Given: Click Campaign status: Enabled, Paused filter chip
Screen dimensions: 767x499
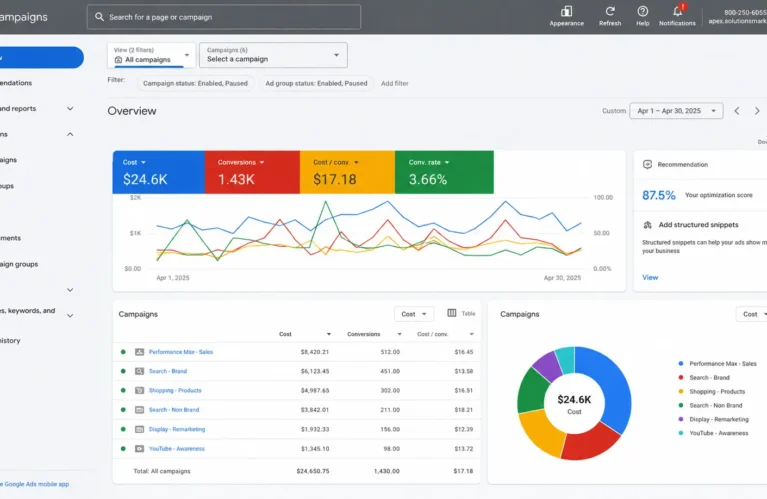Looking at the screenshot, I should tap(195, 84).
